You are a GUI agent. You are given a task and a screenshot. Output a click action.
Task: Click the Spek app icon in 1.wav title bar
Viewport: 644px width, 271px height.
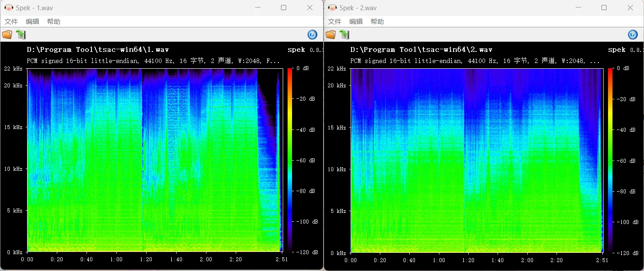[x=9, y=8]
